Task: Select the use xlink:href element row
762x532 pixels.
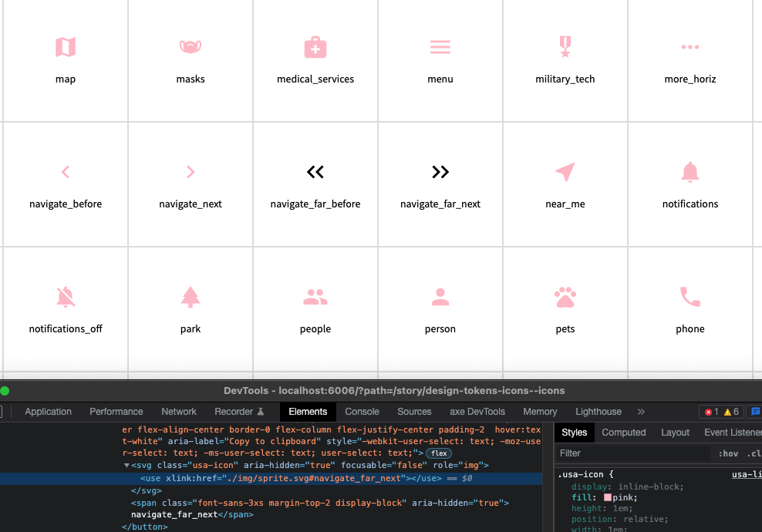Action: [271, 479]
